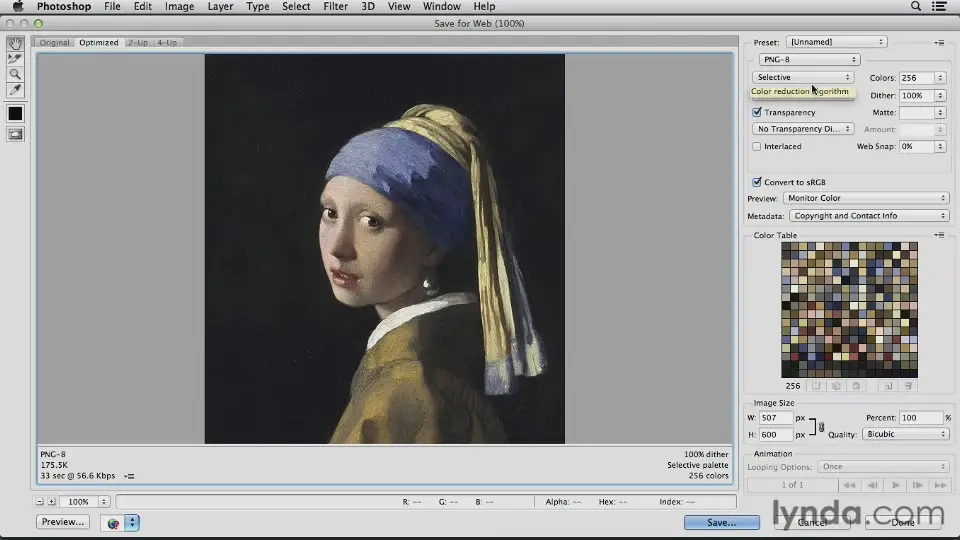Toggle the Convert to sRGB checkbox
This screenshot has height=540, width=960.
click(757, 182)
